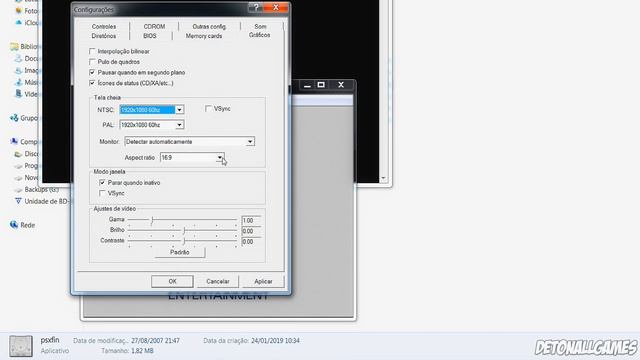Click the modification date 27/08/2007 21:47

155,340
